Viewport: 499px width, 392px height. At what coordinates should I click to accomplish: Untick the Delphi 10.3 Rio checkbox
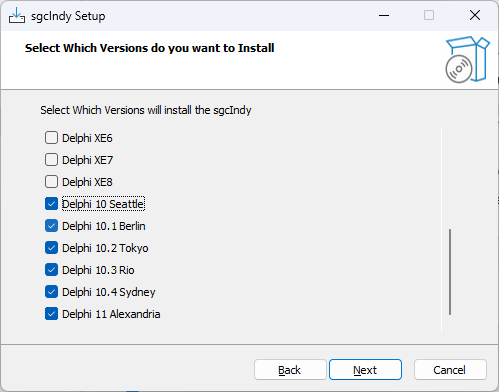[x=51, y=270]
